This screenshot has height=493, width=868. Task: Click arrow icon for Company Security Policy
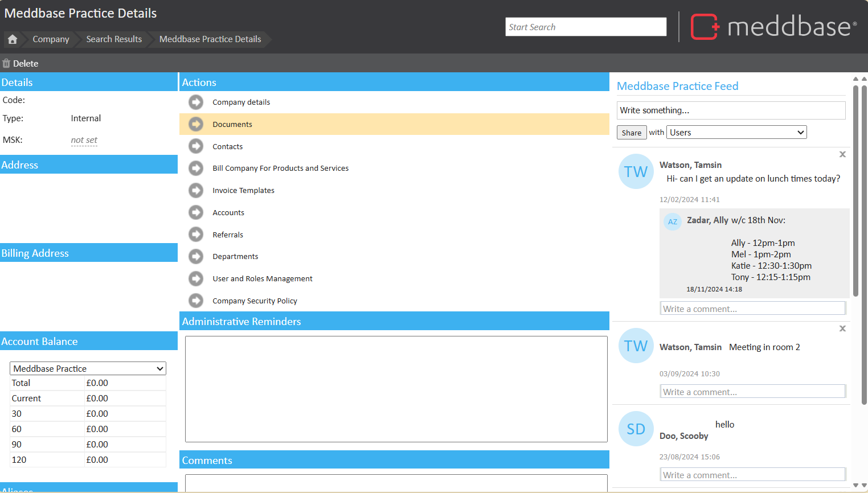[196, 301]
